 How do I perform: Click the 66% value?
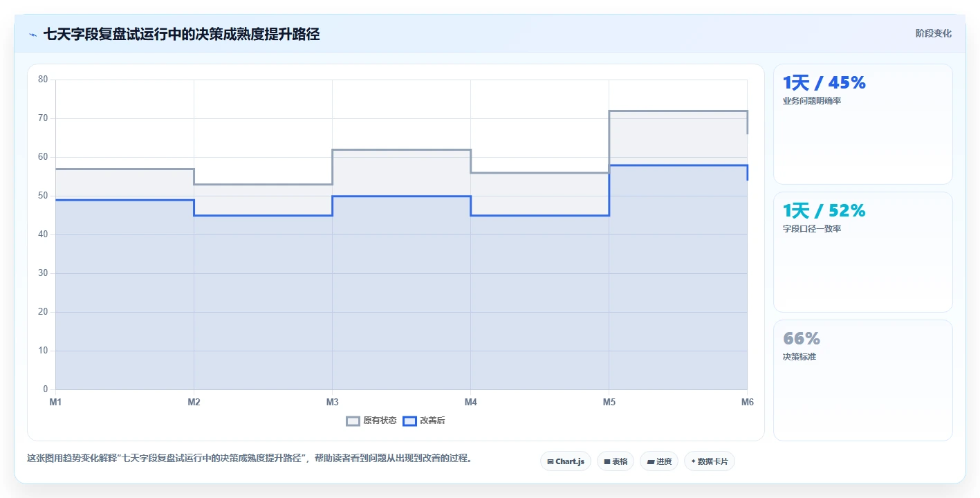802,339
